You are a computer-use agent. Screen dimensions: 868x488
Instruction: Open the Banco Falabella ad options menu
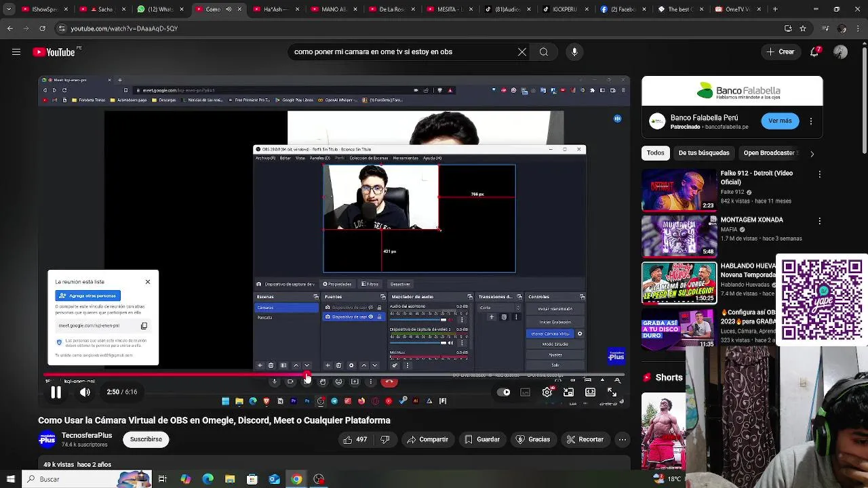[811, 121]
